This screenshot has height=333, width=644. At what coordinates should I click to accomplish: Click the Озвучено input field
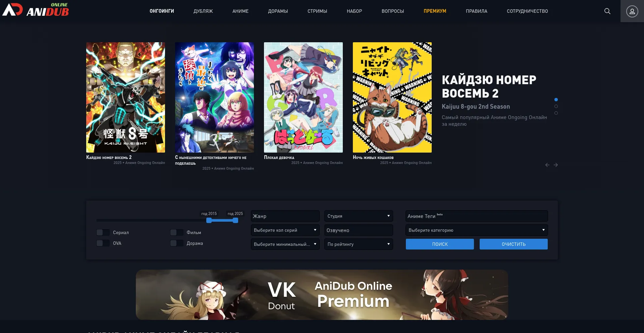[x=359, y=230]
